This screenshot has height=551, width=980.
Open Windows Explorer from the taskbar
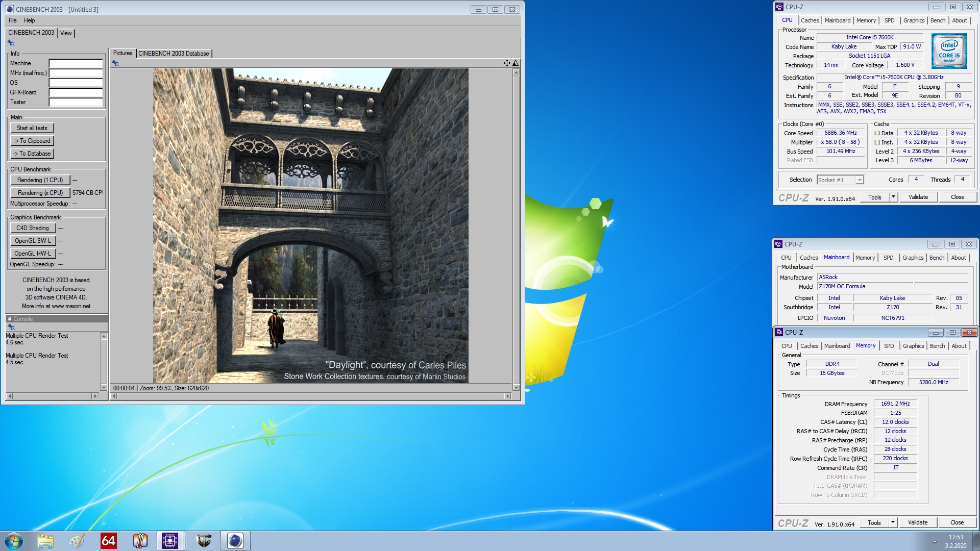coord(45,541)
